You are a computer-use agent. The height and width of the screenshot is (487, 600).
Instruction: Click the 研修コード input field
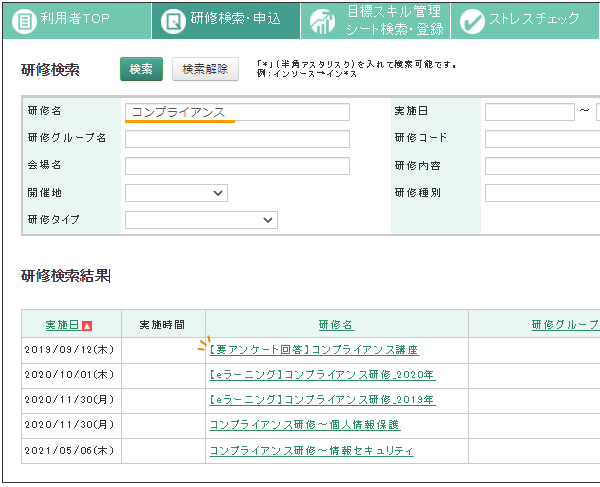pyautogui.click(x=543, y=139)
